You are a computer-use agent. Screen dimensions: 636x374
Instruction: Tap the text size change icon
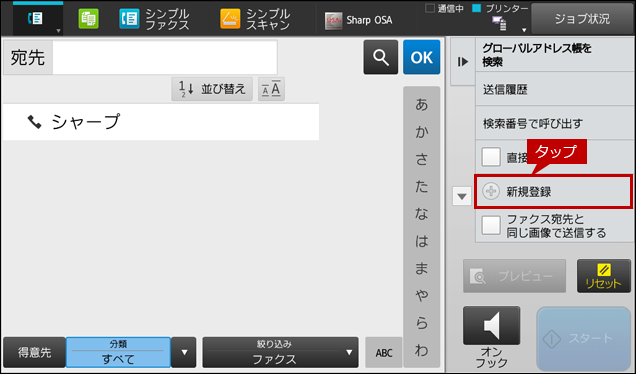[x=271, y=89]
